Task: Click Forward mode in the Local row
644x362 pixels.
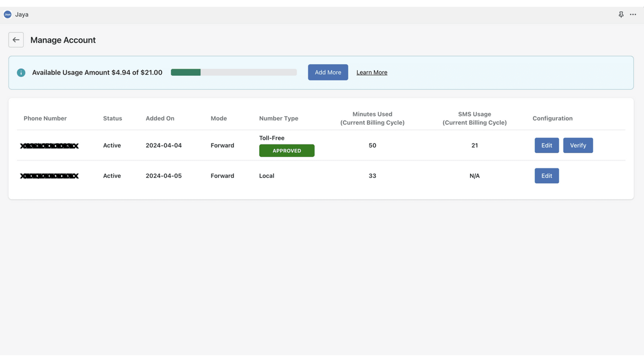Action: (222, 175)
